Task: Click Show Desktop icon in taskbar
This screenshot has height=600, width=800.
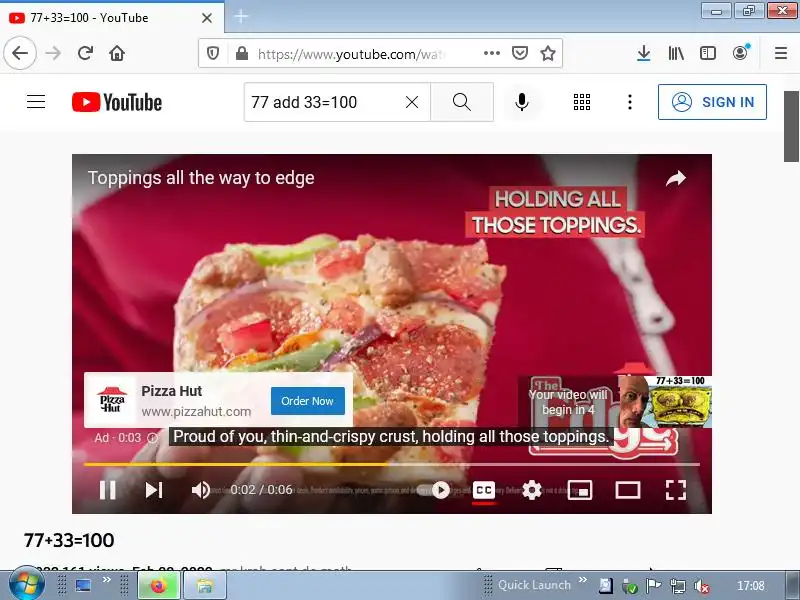Action: click(x=84, y=585)
